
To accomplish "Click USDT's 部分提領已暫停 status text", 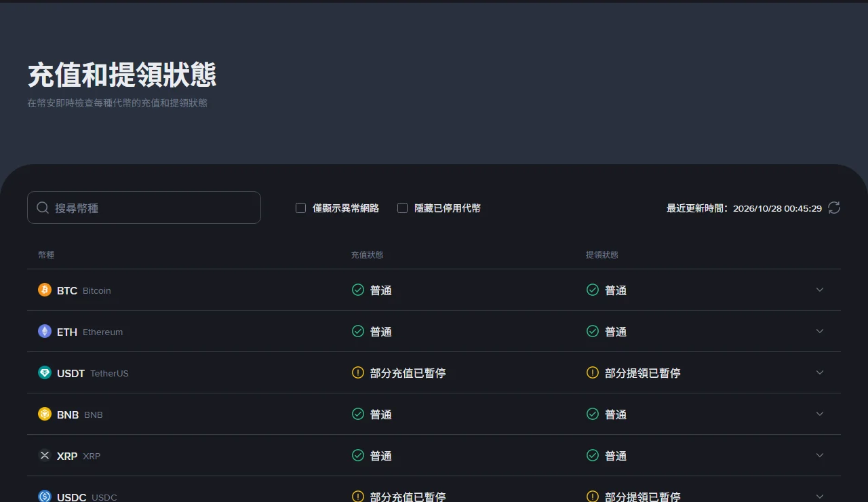I will [643, 373].
